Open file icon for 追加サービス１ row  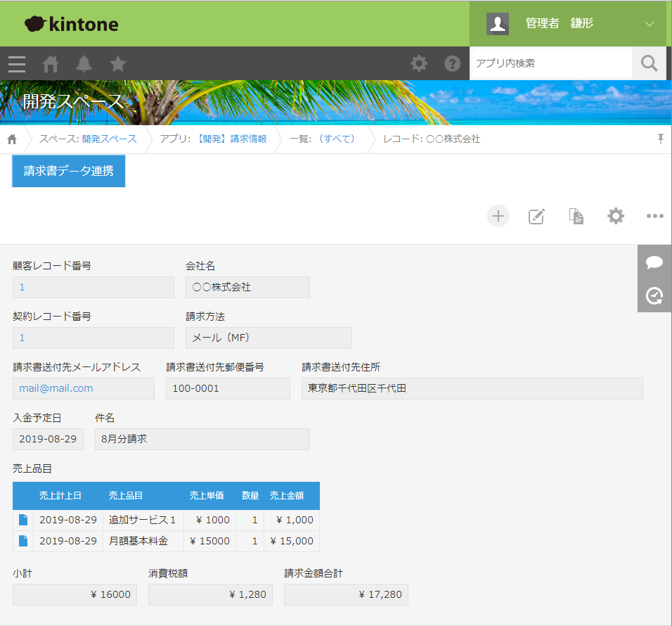[x=23, y=520]
